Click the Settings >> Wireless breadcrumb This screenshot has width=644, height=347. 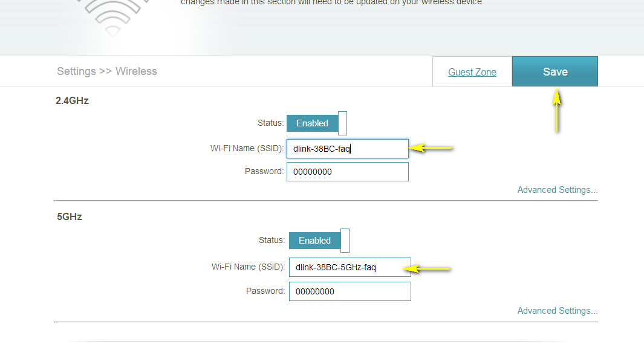[x=107, y=71]
